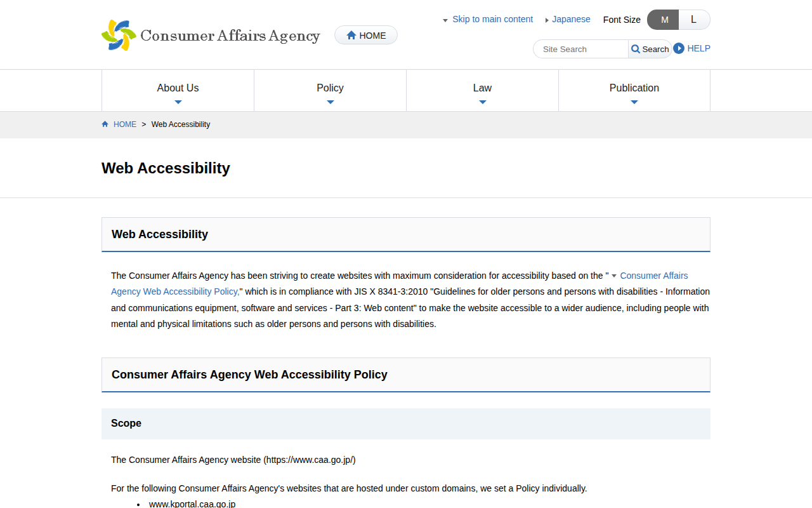Image resolution: width=812 pixels, height=508 pixels.
Task: Click the breadcrumb home icon
Action: point(105,124)
